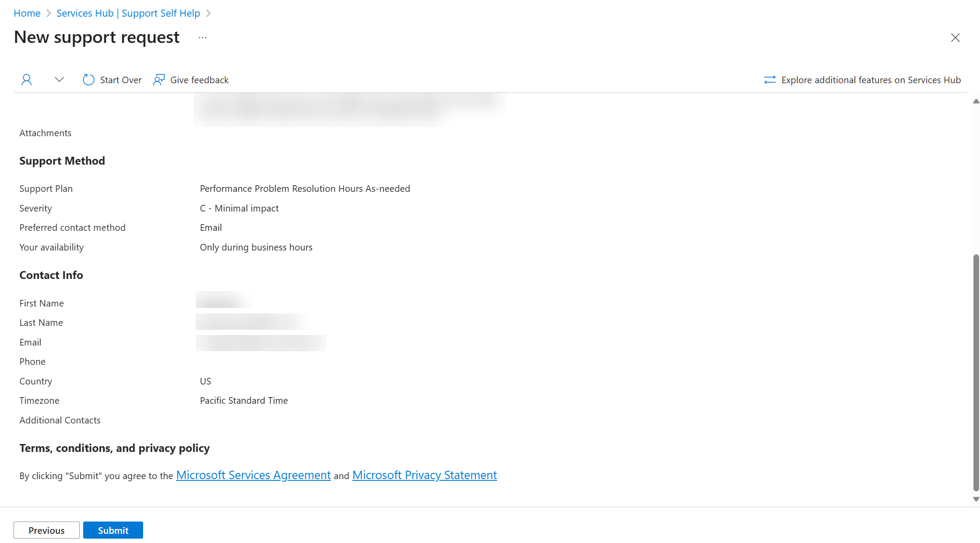Click the Previous button
The image size is (980, 543).
click(x=46, y=529)
